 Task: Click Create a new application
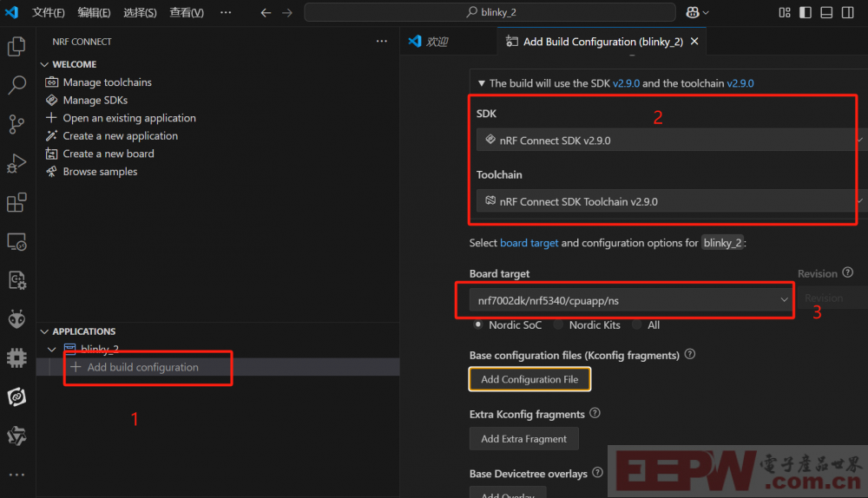120,136
